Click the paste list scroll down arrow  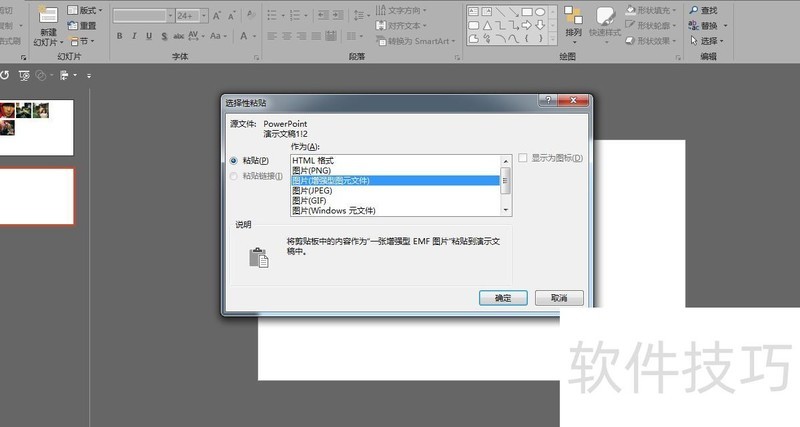(506, 210)
